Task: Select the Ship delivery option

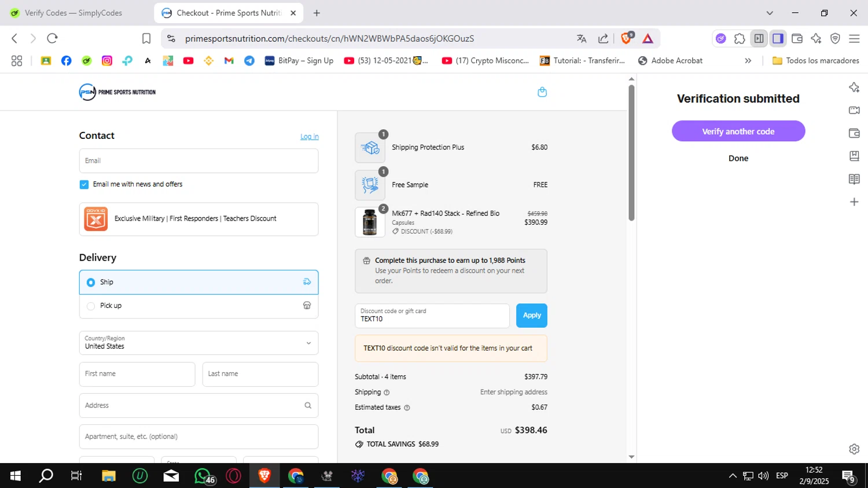Action: (x=198, y=282)
